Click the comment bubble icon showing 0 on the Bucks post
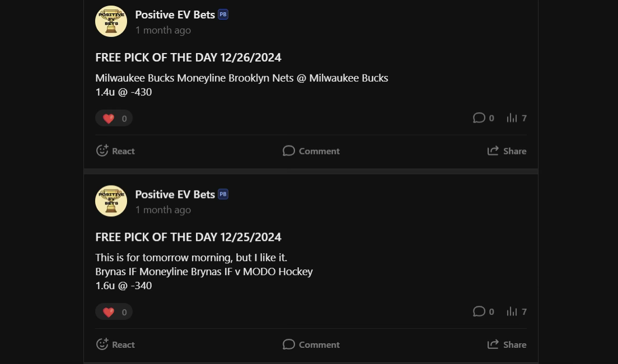The width and height of the screenshot is (618, 364). point(480,118)
